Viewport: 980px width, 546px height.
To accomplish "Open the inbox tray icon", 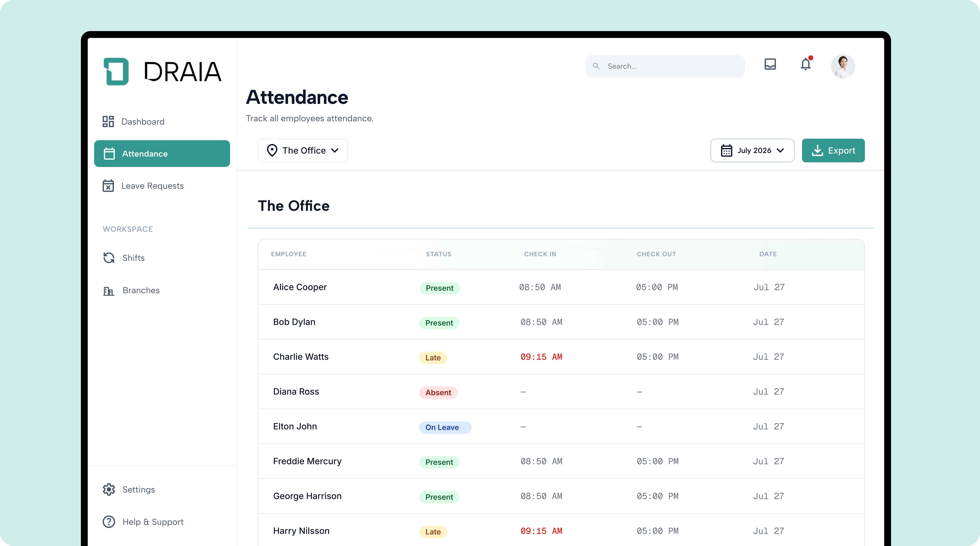I will (770, 64).
